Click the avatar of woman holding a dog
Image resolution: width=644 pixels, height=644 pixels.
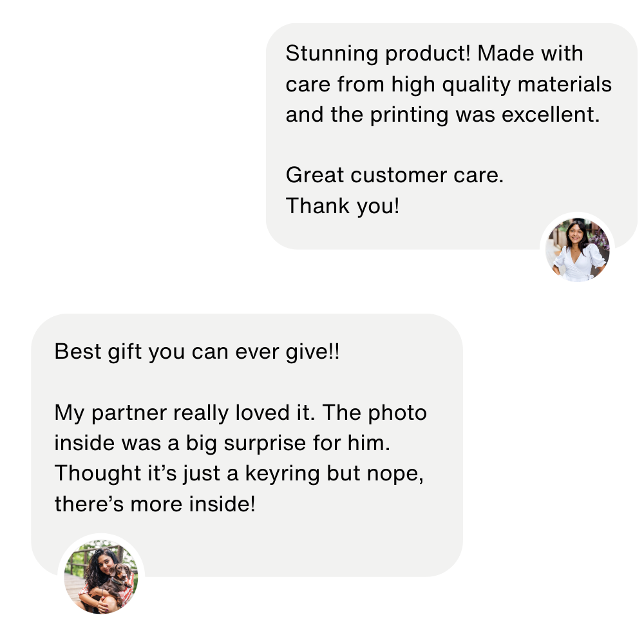point(101,576)
